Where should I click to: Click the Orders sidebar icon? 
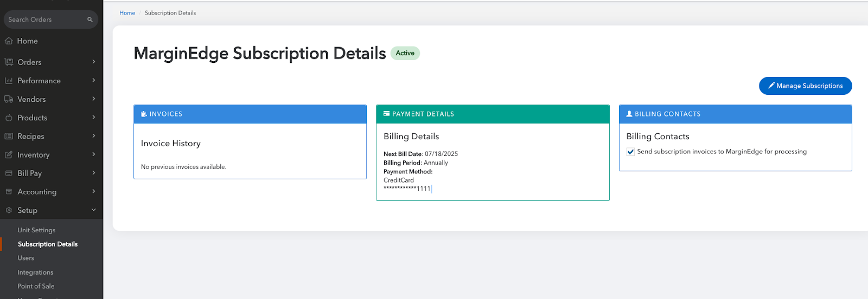[x=9, y=62]
